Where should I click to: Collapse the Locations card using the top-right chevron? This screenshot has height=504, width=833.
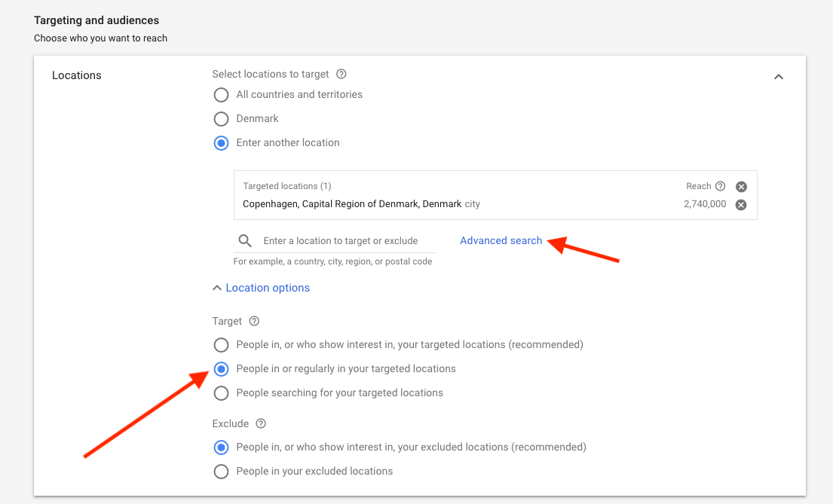pos(779,76)
